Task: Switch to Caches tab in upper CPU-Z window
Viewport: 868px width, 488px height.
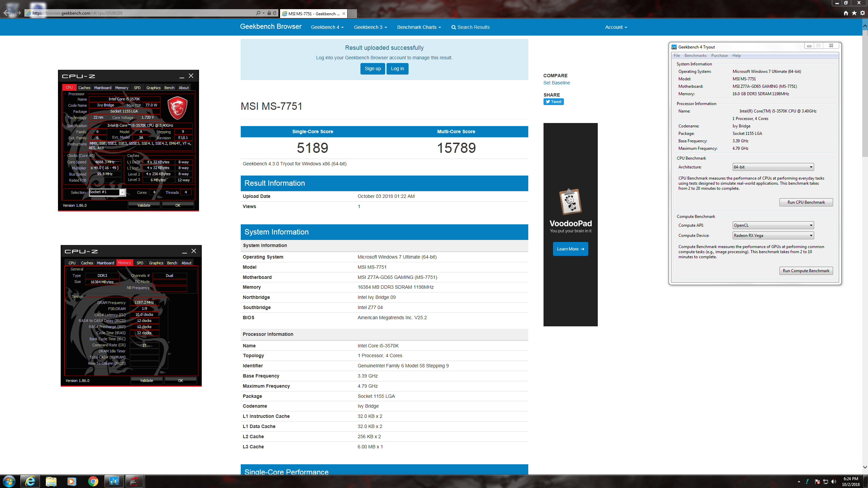Action: tap(84, 88)
